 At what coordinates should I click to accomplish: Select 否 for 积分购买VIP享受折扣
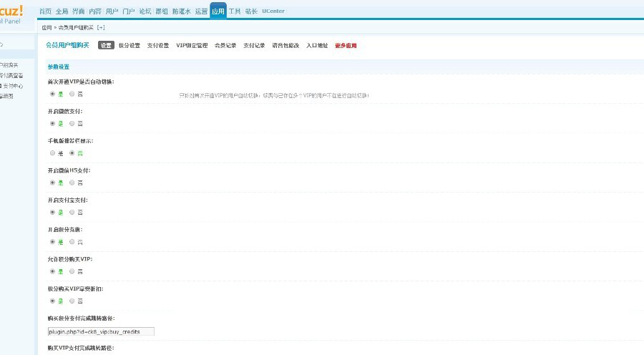pos(72,301)
